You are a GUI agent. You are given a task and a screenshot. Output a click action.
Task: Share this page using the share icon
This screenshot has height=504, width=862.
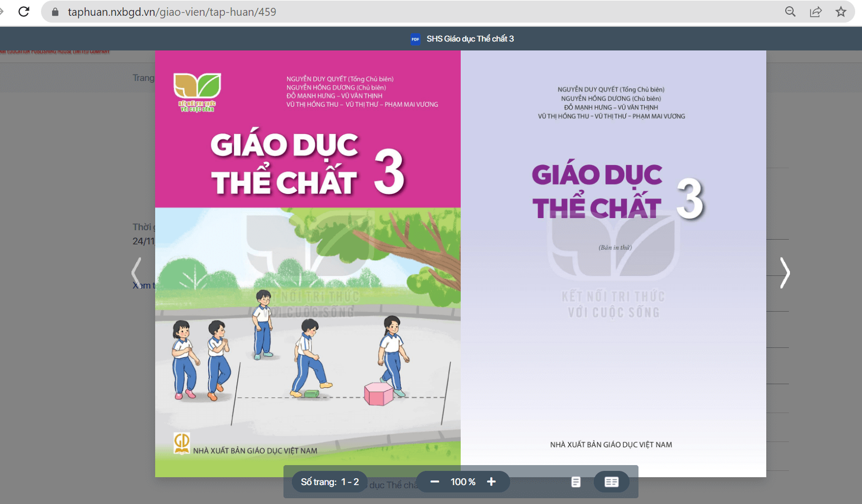coord(816,12)
